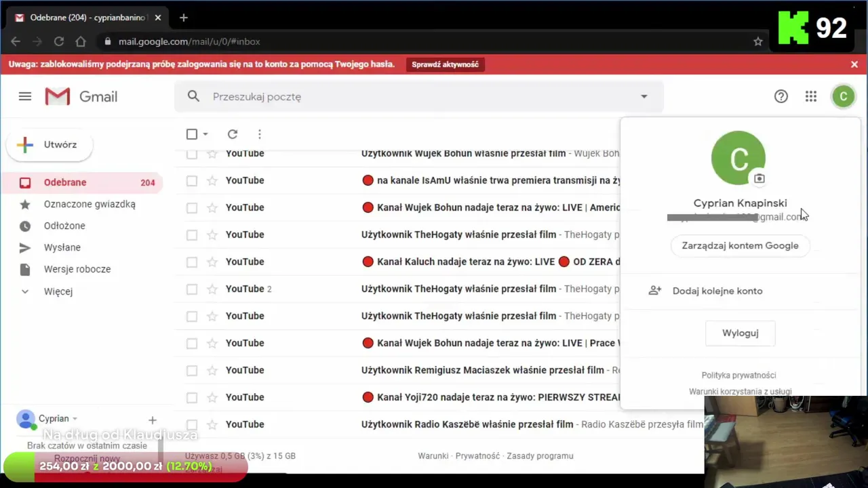Click Wyloguj button

point(740,333)
